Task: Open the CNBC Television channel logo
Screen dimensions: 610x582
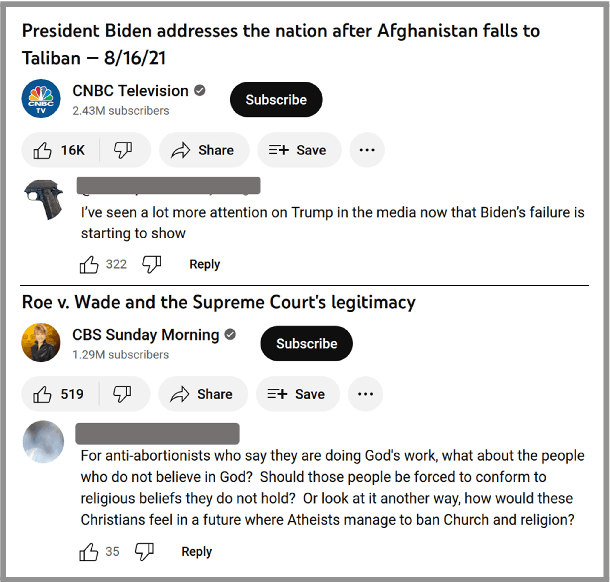Action: coord(41,99)
